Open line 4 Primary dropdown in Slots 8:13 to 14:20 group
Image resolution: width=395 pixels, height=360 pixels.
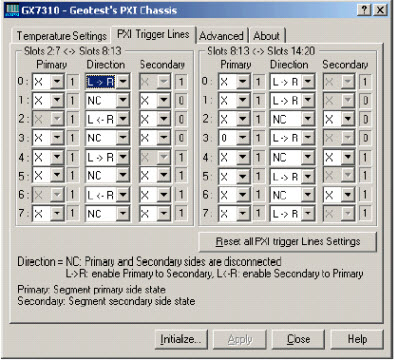(x=234, y=157)
